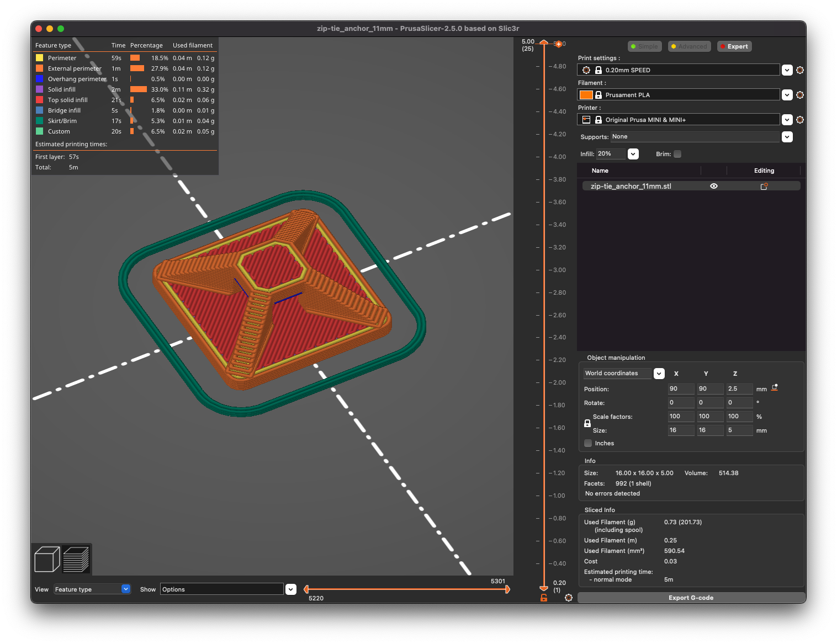Image resolution: width=837 pixels, height=644 pixels.
Task: Toggle the scale factors proportional lock icon
Action: [x=587, y=423]
